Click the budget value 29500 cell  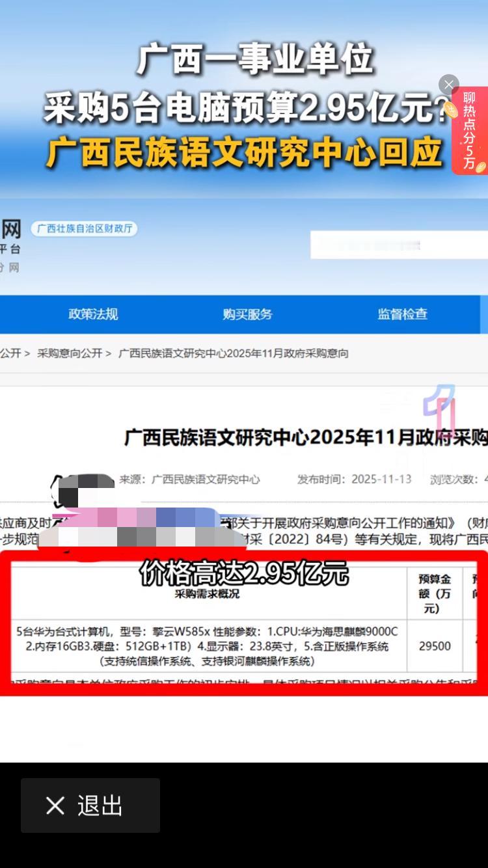(x=435, y=646)
